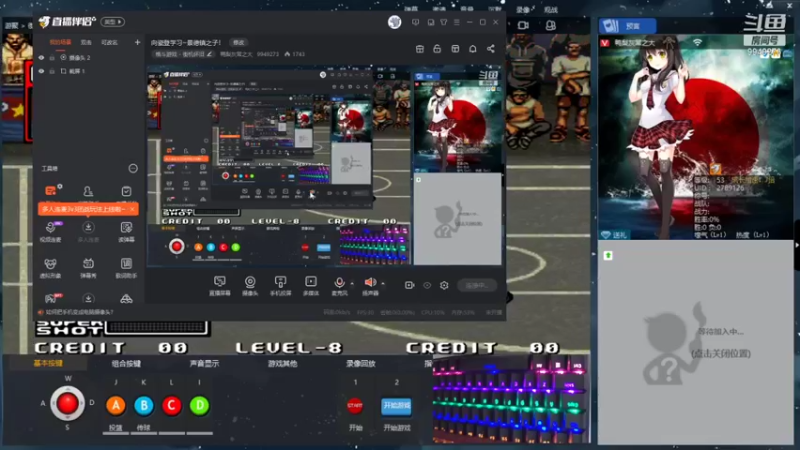This screenshot has width=800, height=450.
Task: Click the blue tab in Douyu side window
Action: (627, 26)
